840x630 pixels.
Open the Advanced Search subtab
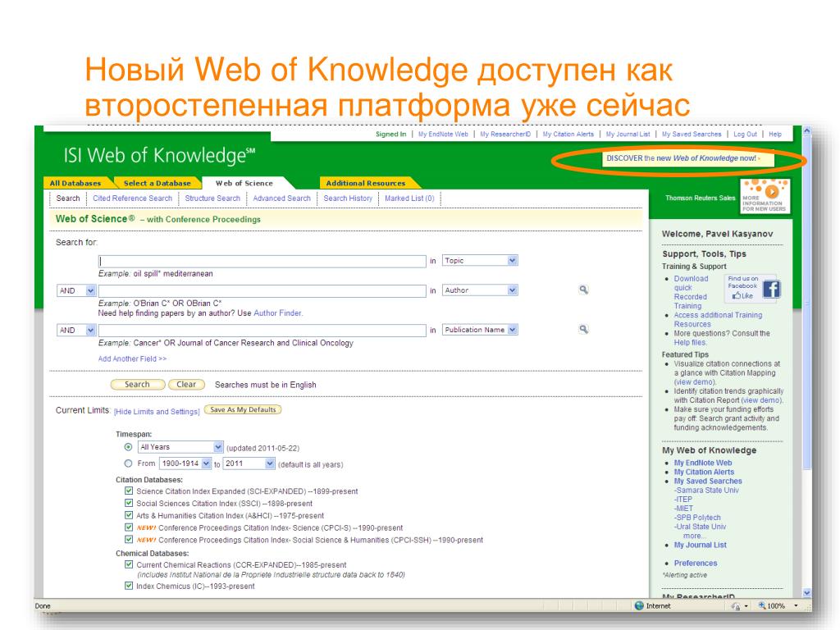coord(282,199)
